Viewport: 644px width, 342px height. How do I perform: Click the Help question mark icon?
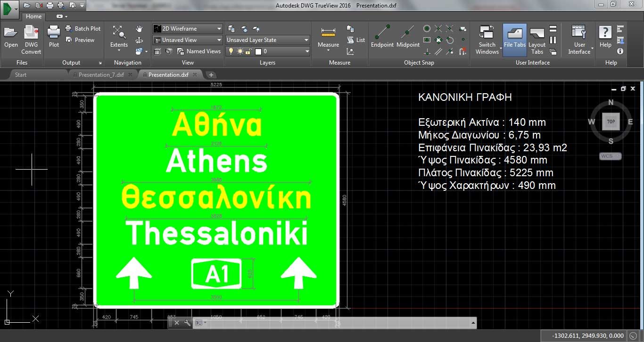point(605,33)
